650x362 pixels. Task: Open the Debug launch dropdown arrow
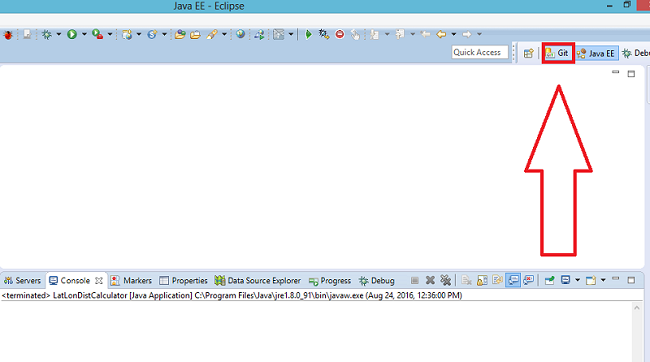tap(58, 34)
